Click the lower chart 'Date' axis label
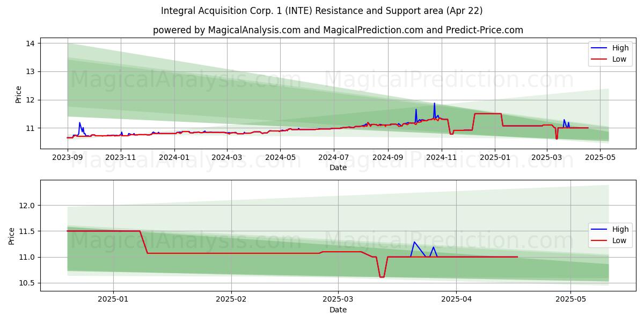 click(338, 310)
